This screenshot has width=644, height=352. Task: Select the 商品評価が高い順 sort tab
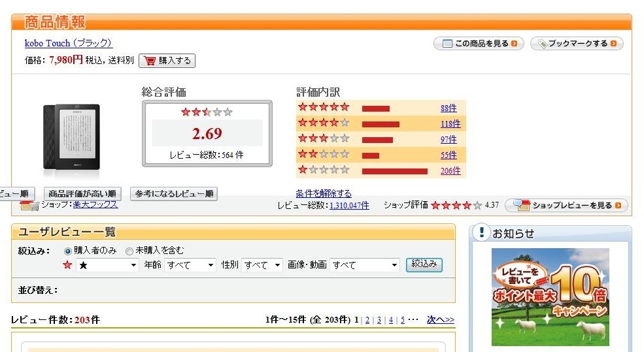pos(82,194)
